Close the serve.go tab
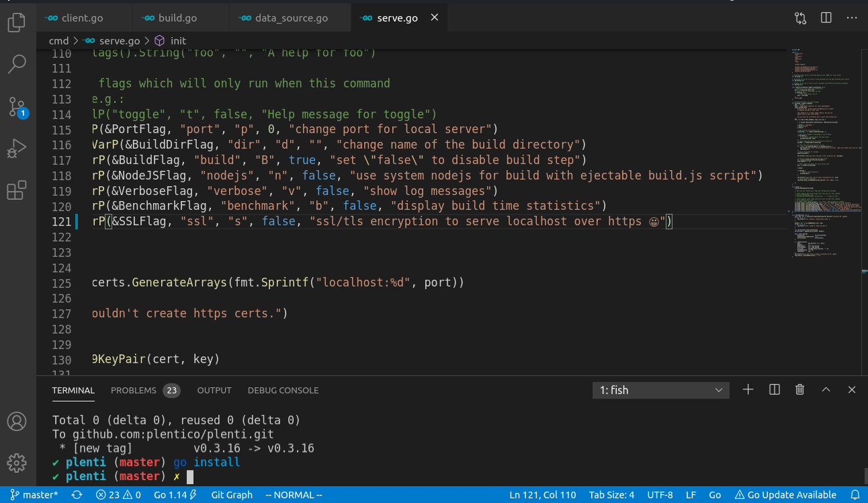Image resolution: width=868 pixels, height=503 pixels. 435,18
